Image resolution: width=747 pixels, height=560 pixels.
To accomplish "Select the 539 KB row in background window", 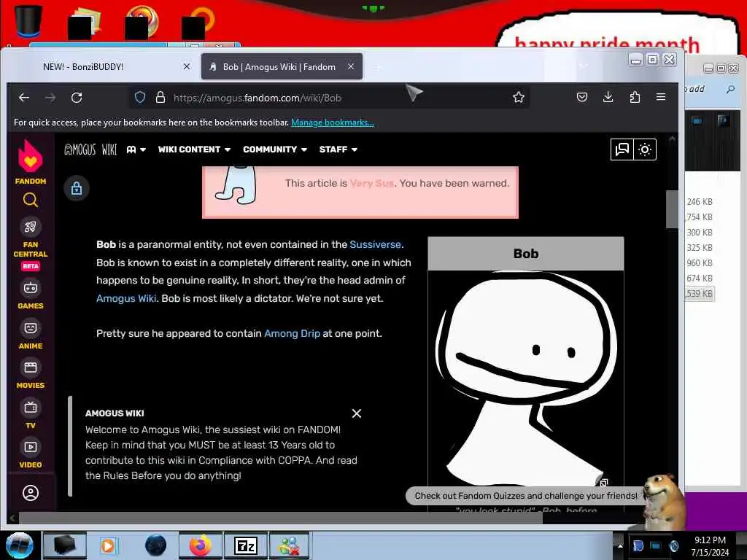I will click(x=700, y=294).
